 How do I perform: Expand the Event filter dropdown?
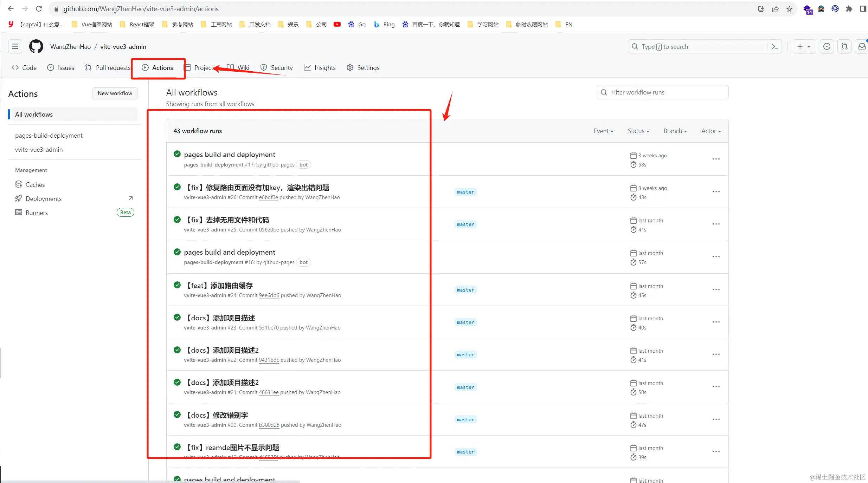point(603,131)
